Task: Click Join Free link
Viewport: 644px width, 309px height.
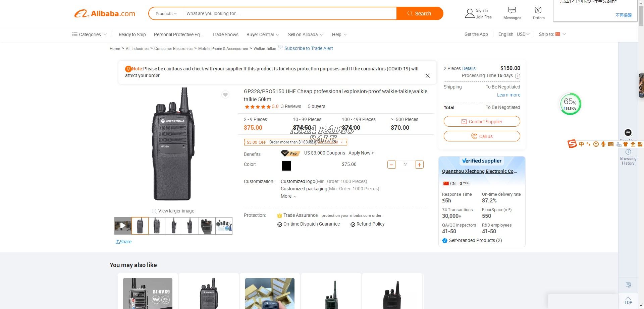Action: click(484, 17)
